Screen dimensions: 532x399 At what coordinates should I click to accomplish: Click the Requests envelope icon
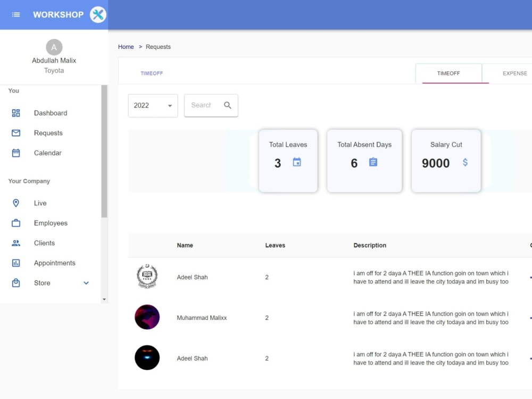[x=16, y=133]
